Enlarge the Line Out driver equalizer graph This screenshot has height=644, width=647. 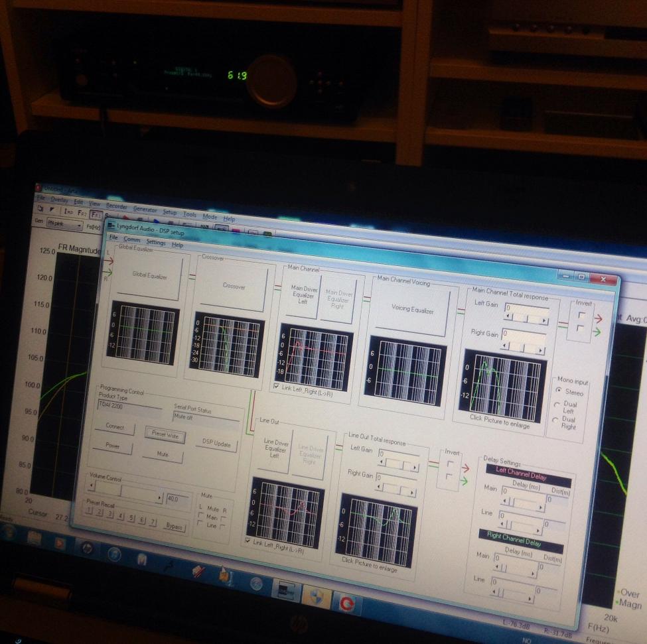pyautogui.click(x=287, y=513)
